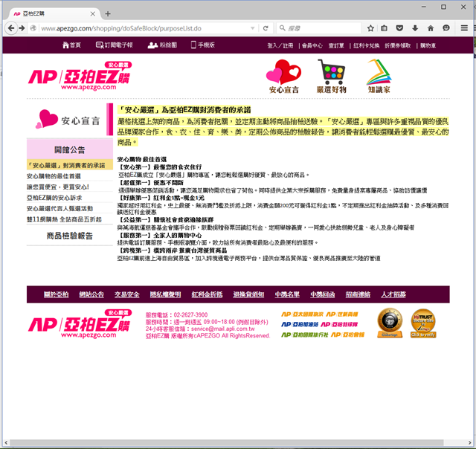
Task: Open the bookmarks list icon
Action: [x=384, y=28]
